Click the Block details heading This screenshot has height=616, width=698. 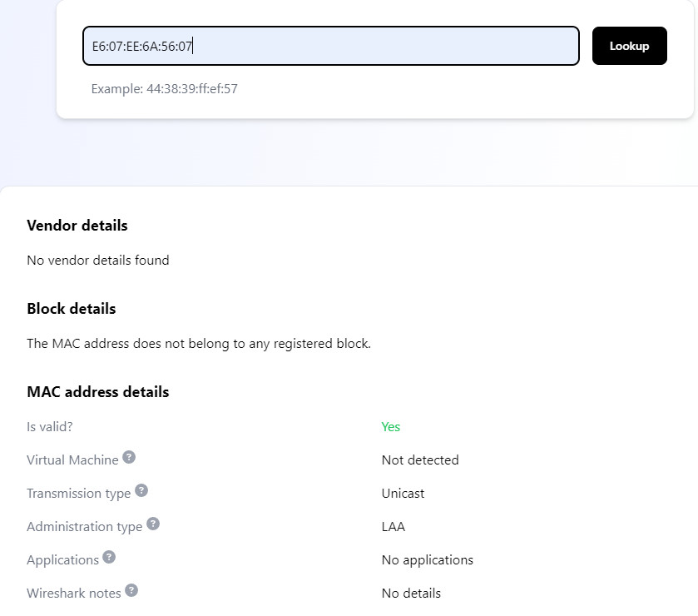[72, 309]
